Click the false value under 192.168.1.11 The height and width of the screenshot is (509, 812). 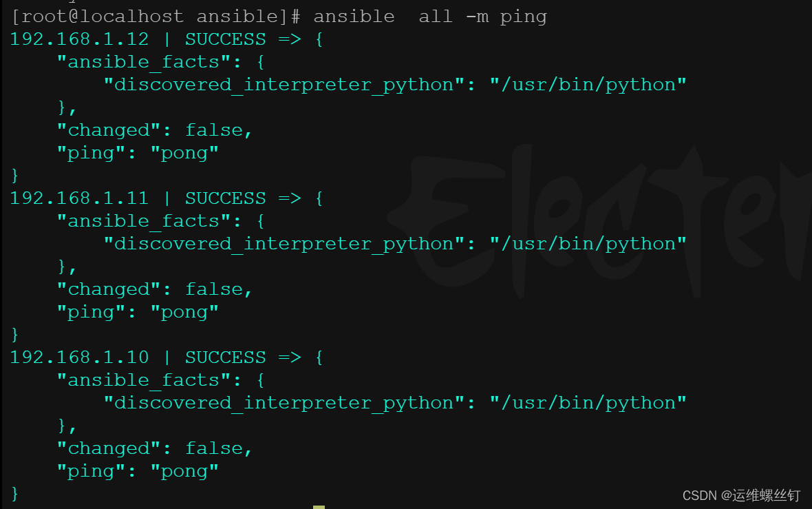coord(214,289)
